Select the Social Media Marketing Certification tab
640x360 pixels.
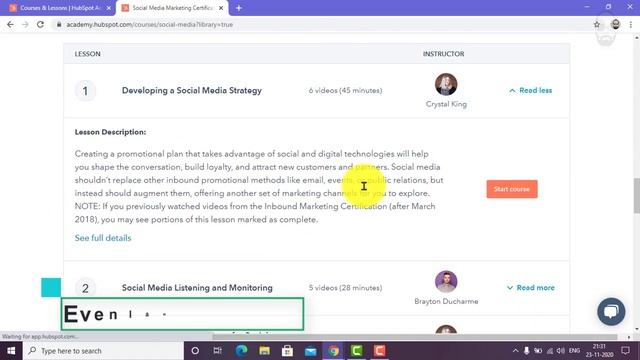172,8
